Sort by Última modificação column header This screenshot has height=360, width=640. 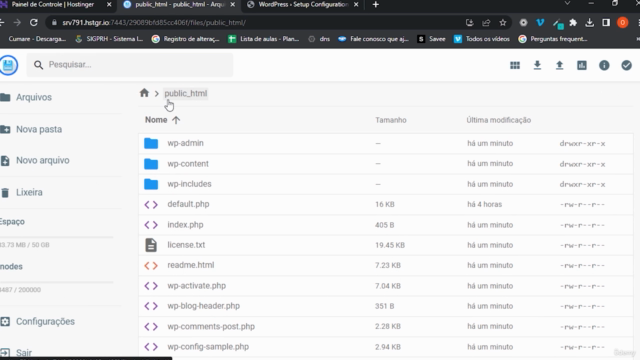point(499,120)
